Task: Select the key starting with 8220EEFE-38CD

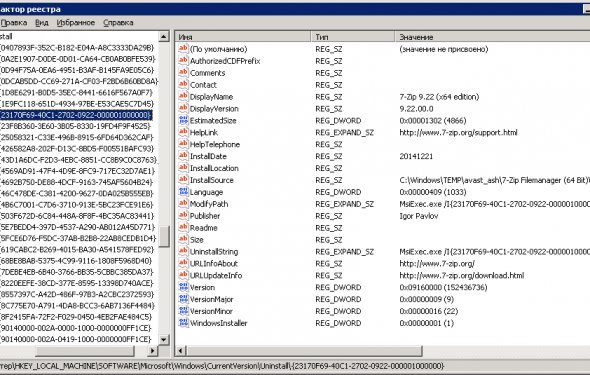Action: [77, 283]
